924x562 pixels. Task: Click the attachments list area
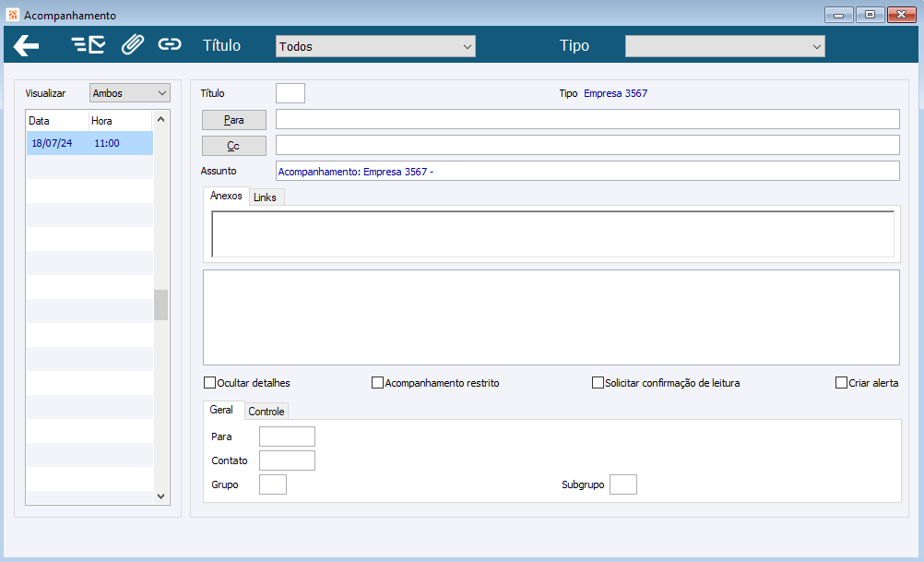pos(552,234)
